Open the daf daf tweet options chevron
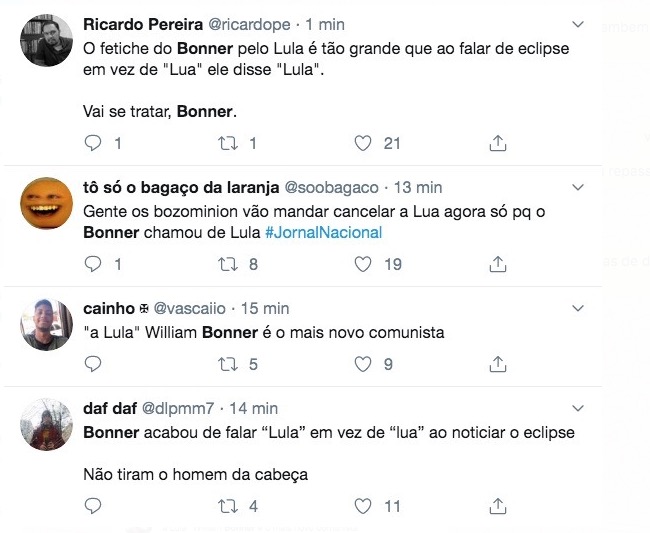 577,408
